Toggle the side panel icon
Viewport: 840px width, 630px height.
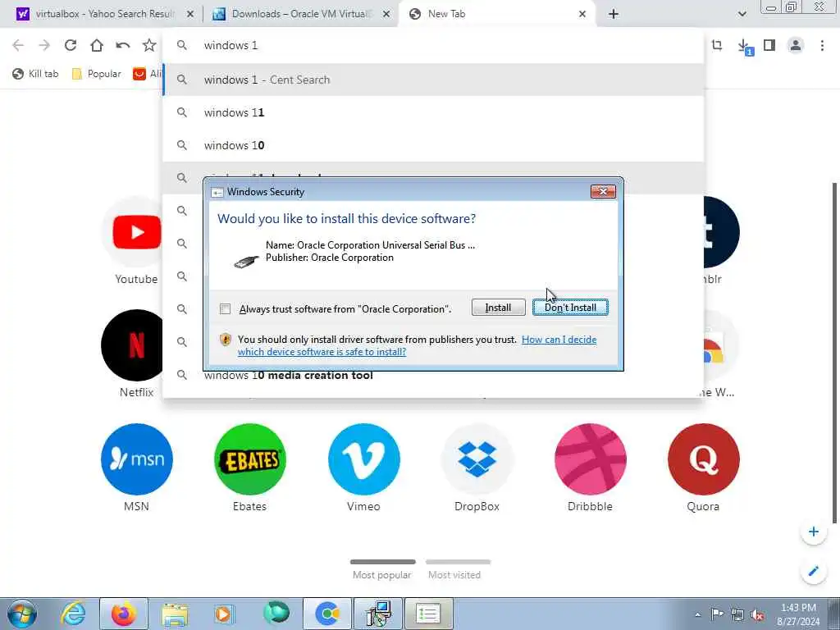[769, 46]
